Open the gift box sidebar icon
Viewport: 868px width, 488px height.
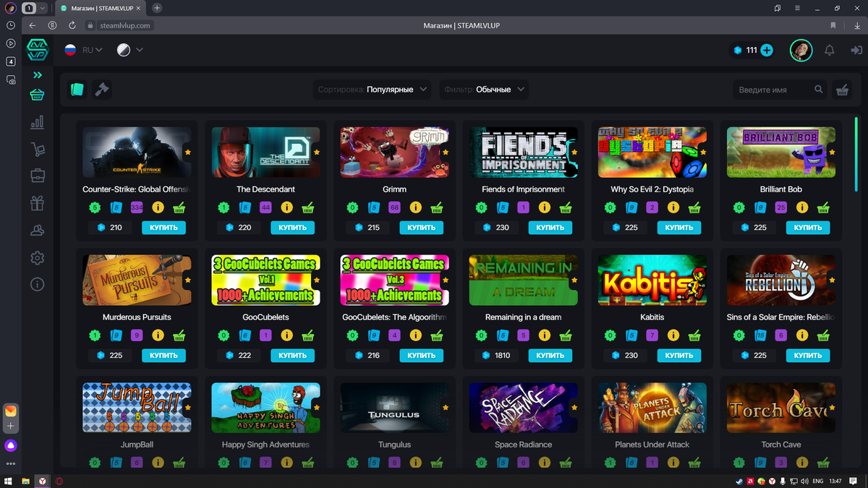click(x=38, y=203)
